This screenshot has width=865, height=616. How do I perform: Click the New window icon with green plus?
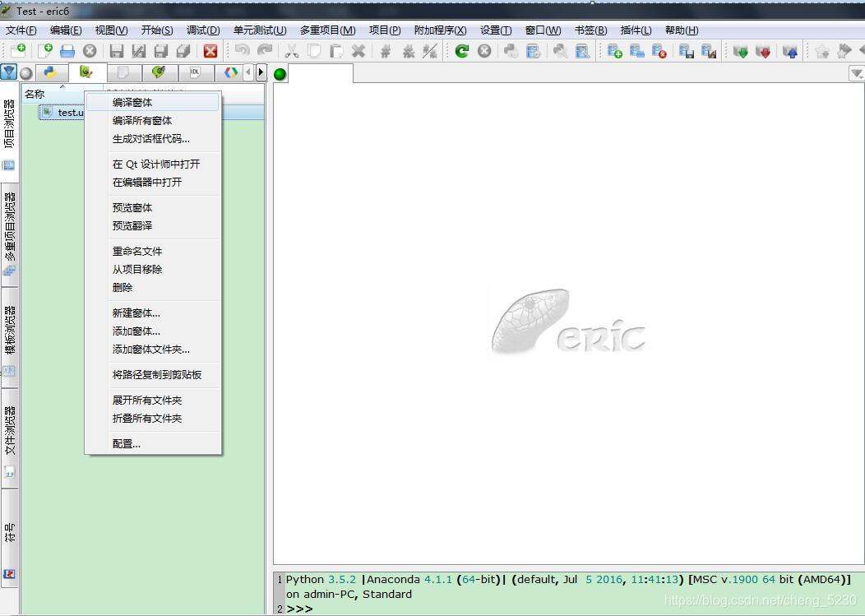[x=18, y=51]
